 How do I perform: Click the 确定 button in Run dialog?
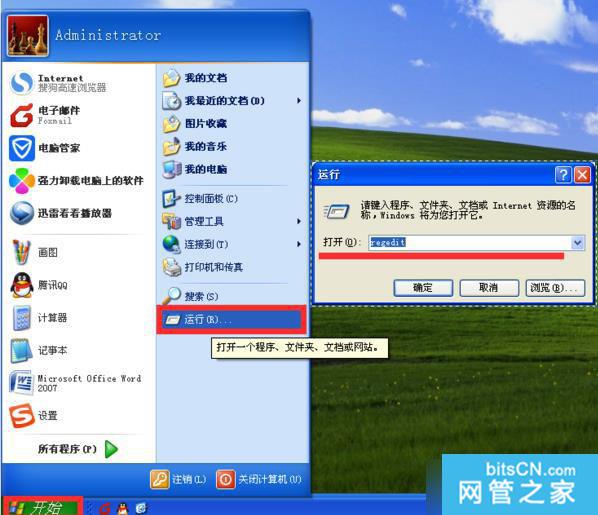[x=423, y=288]
